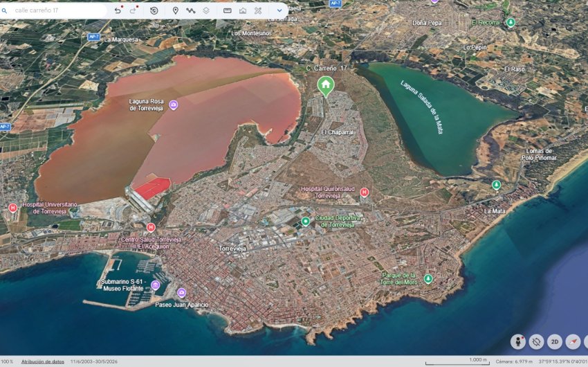Click the Lo Pepín label

[x=475, y=47]
